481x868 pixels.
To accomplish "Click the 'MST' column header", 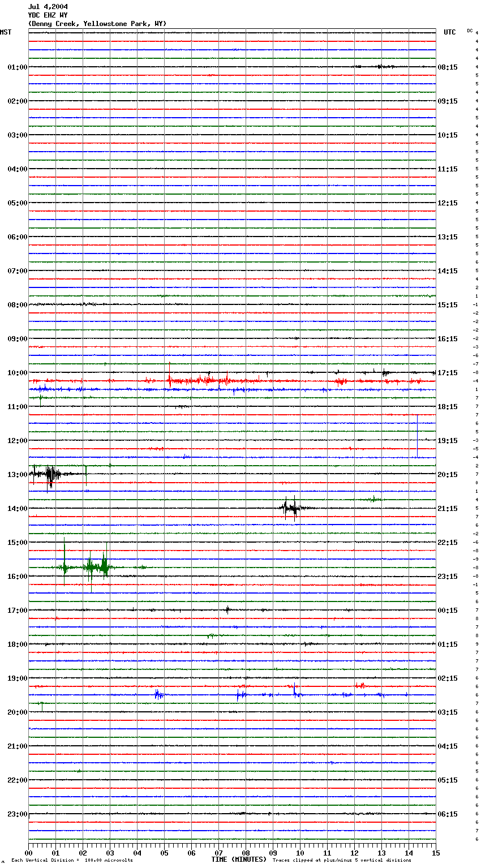I will tap(6, 32).
